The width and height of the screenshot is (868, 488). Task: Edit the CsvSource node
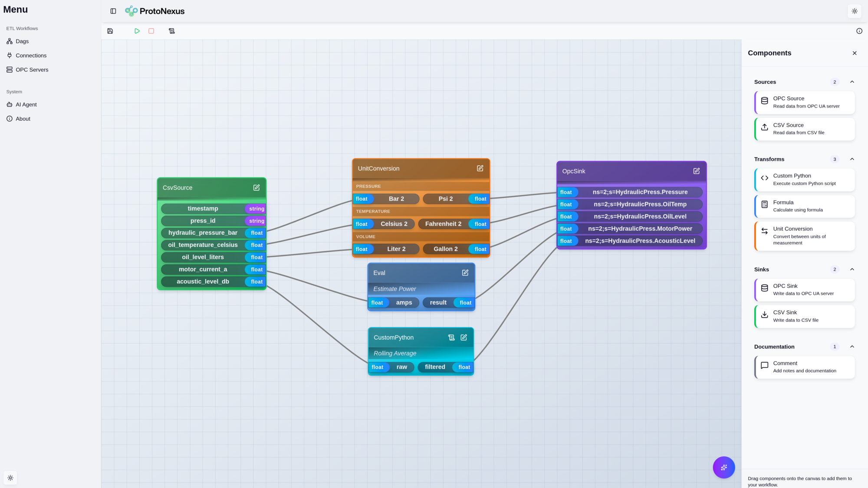coord(256,187)
